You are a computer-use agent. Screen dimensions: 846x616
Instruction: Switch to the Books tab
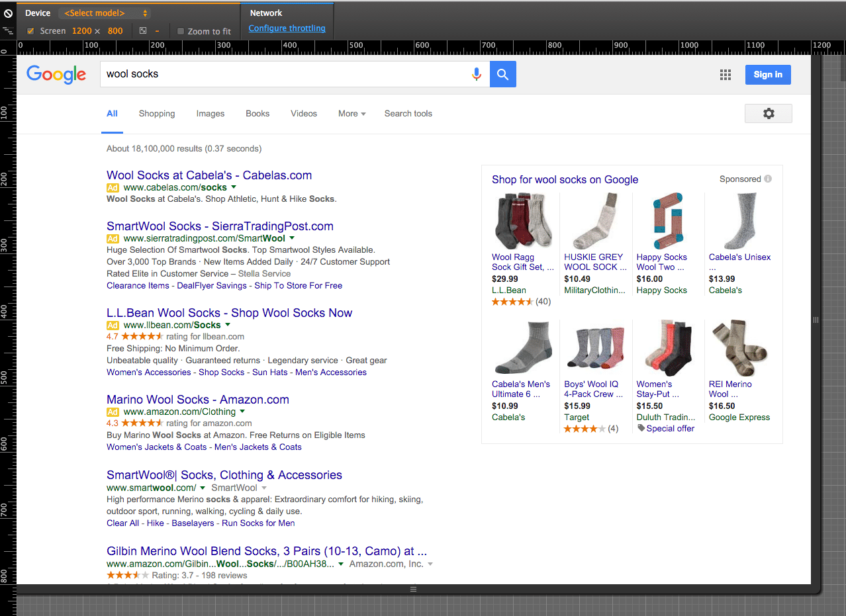coord(258,114)
